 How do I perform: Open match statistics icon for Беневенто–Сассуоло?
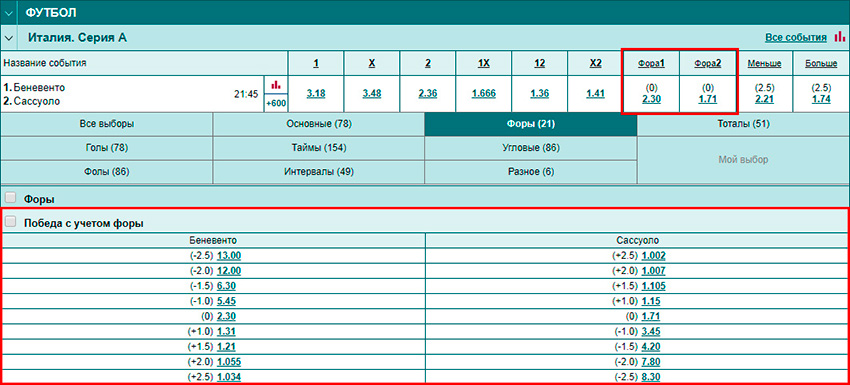tap(276, 84)
